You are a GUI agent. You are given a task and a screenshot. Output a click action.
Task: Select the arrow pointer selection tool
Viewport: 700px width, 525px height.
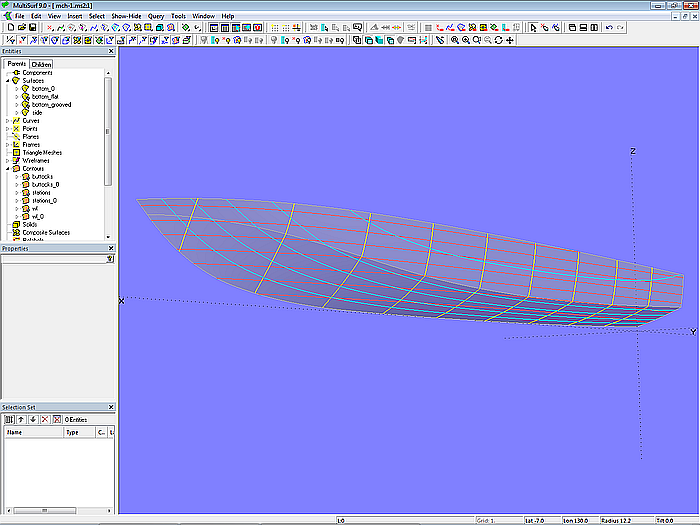(x=533, y=28)
